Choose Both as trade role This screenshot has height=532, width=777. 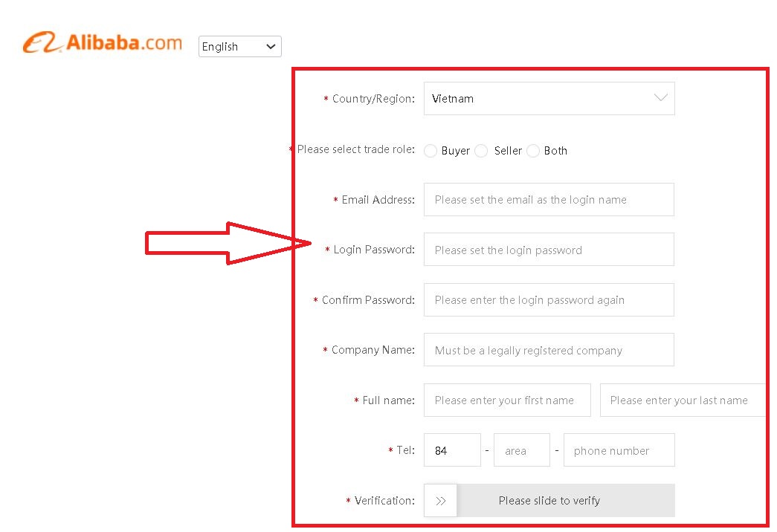coord(533,151)
